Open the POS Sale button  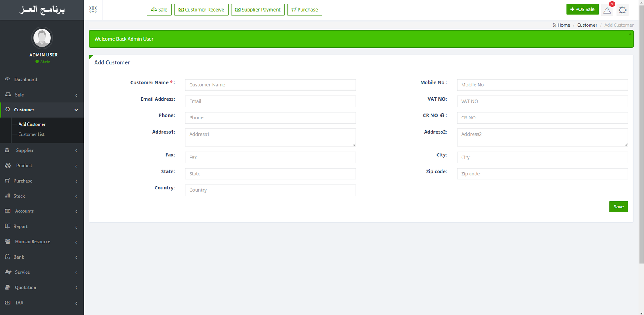point(582,10)
